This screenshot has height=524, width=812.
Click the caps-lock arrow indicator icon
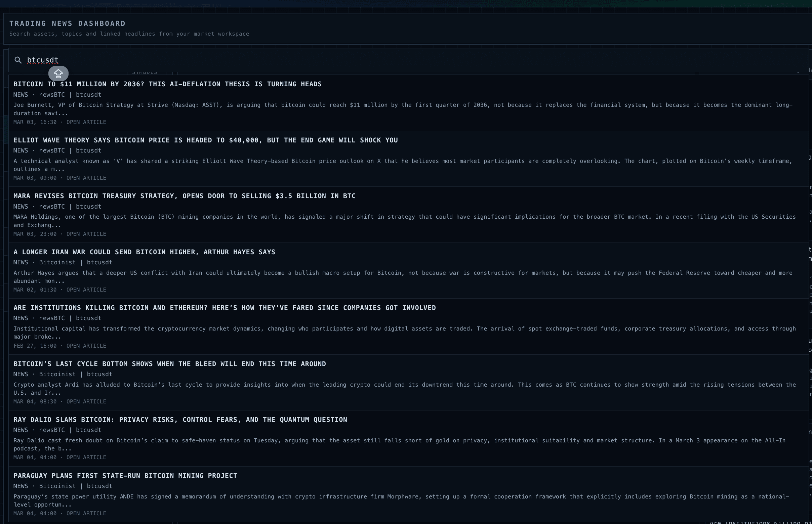(x=58, y=73)
